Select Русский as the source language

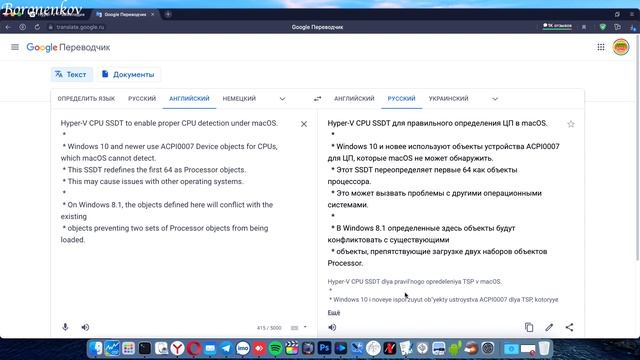142,99
